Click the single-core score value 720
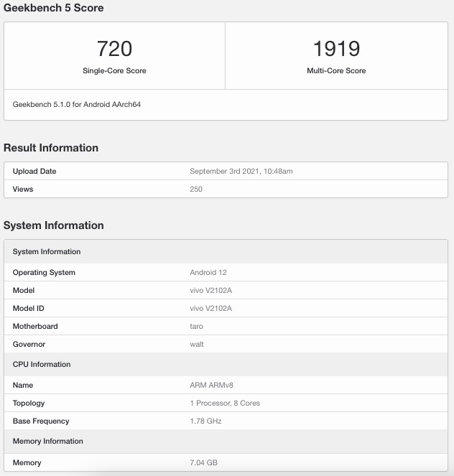 (114, 49)
